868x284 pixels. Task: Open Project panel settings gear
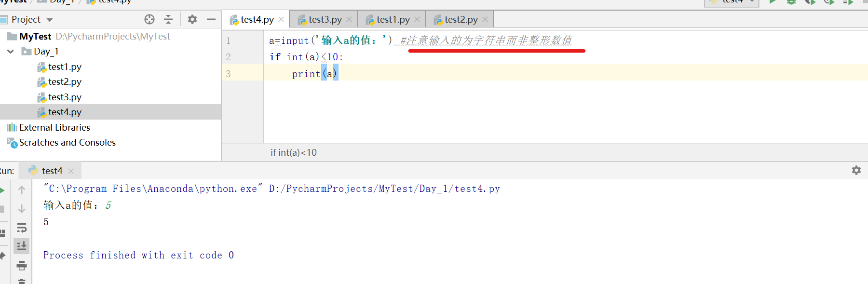click(x=192, y=19)
